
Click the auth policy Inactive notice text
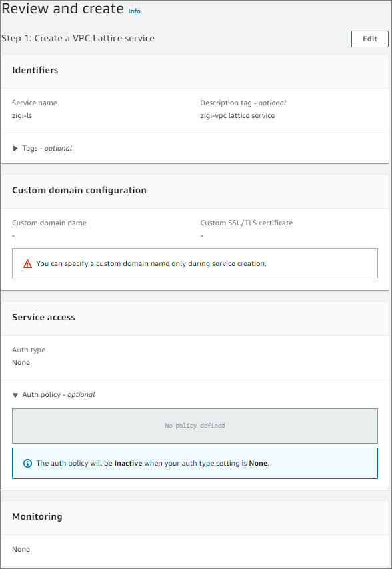[x=153, y=464]
